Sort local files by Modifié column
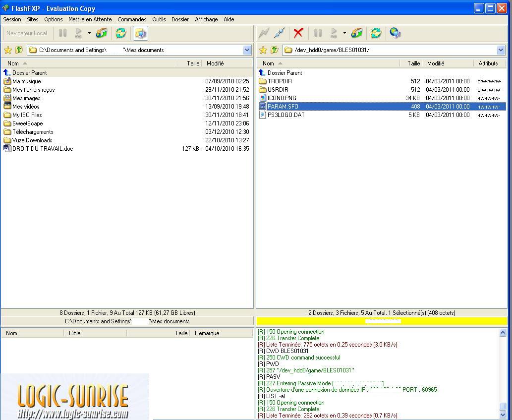This screenshot has height=420, width=512. (x=215, y=63)
